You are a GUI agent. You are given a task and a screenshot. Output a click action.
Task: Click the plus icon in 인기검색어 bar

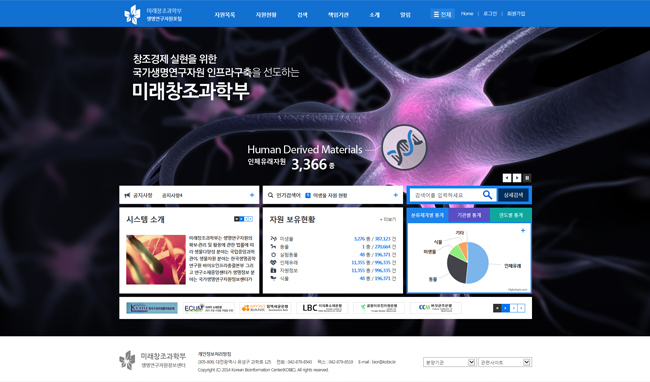point(395,195)
